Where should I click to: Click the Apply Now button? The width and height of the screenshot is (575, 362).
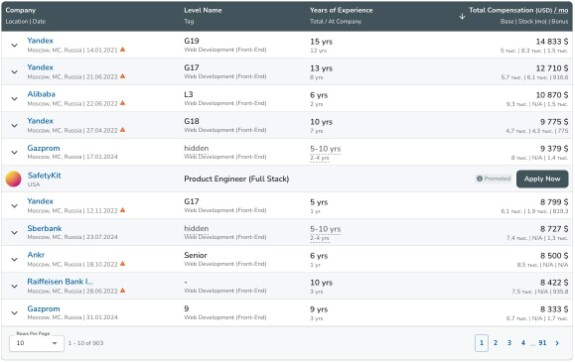click(542, 179)
